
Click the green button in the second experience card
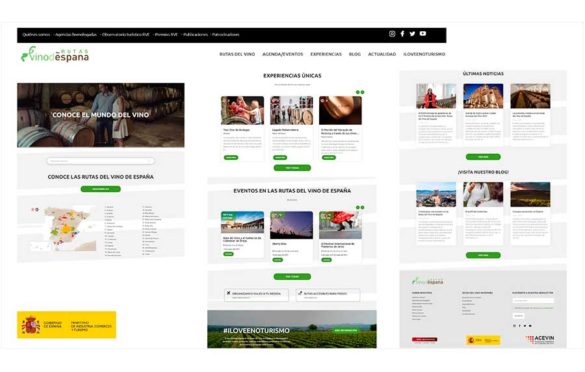280,157
